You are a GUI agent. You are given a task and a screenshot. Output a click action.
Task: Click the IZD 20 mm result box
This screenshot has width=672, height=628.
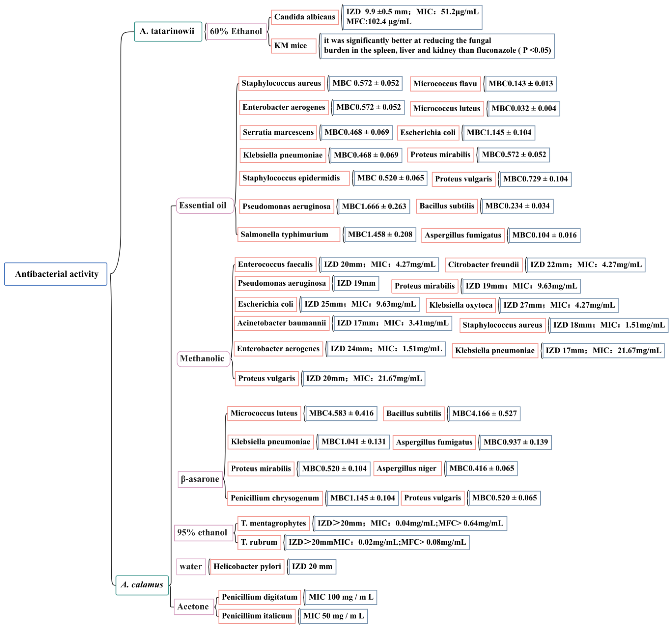click(312, 566)
